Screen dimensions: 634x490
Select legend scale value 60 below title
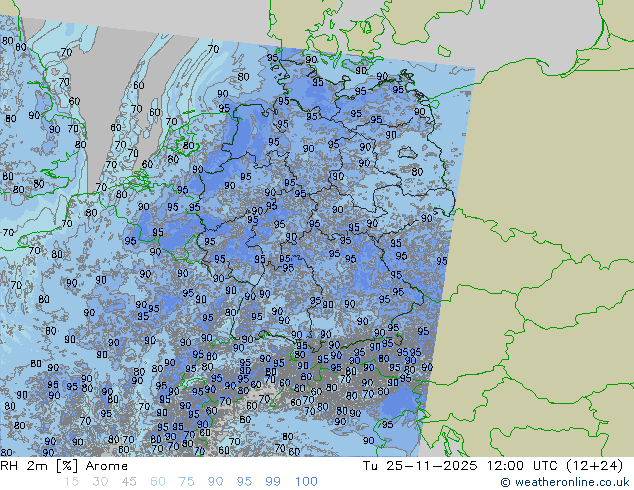(158, 482)
